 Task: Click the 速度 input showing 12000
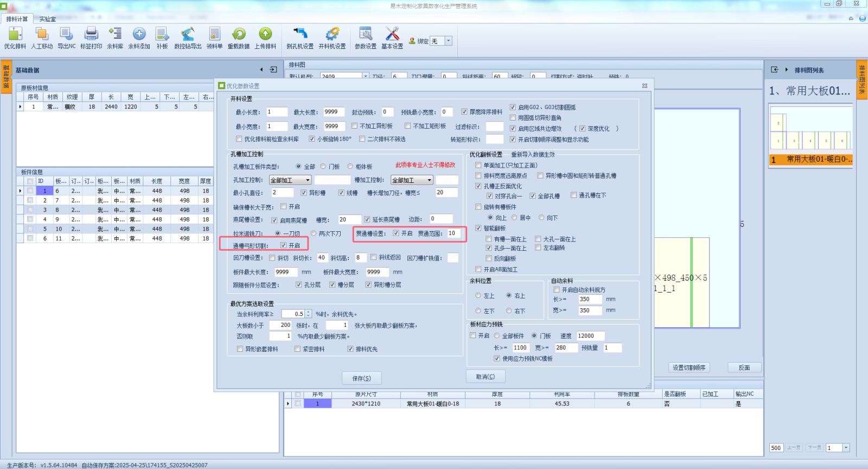click(x=590, y=336)
